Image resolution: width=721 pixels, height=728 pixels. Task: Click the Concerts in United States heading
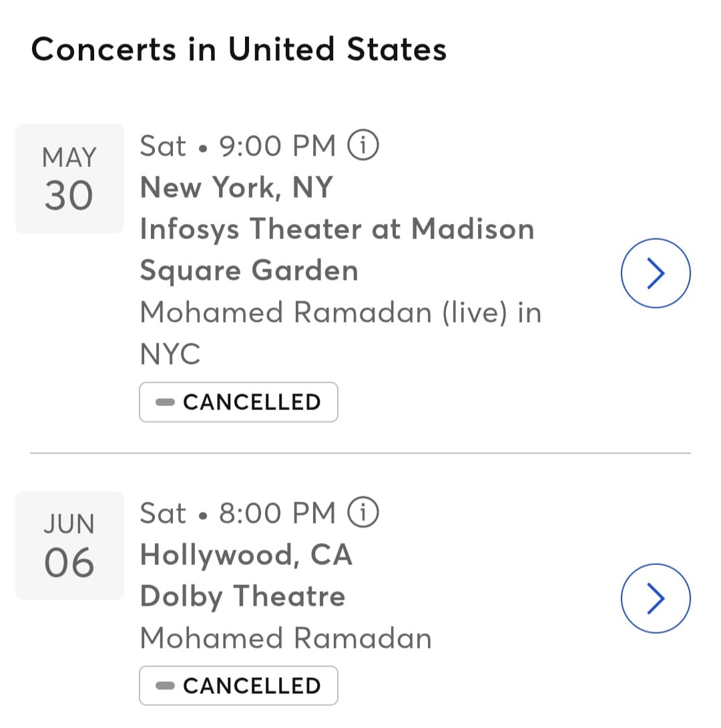[238, 49]
